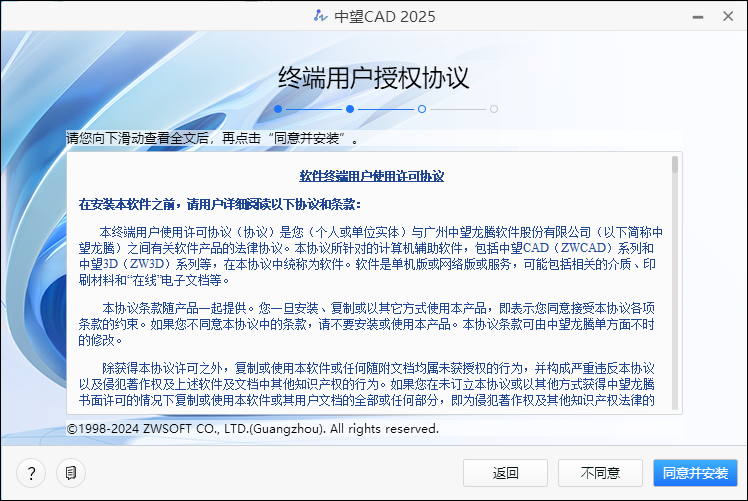Click the 软件终端用户使用许可协议 heading
This screenshot has height=501, width=748.
click(372, 176)
